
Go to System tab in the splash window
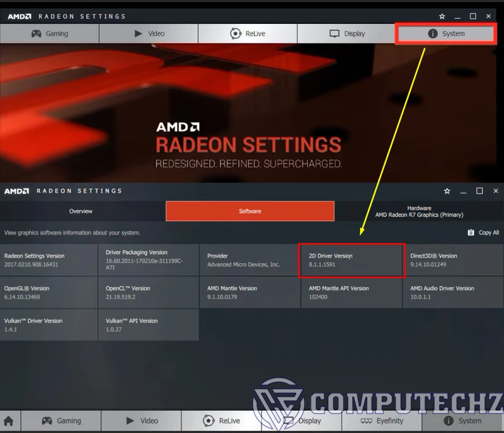point(446,33)
